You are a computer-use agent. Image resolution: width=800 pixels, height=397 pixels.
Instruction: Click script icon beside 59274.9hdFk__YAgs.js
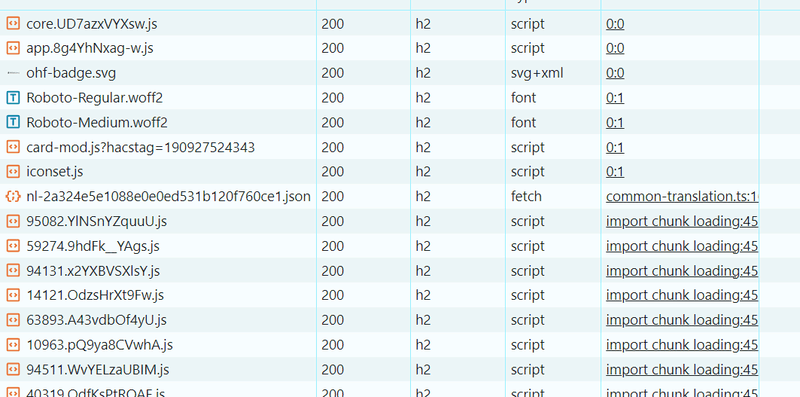(x=13, y=246)
